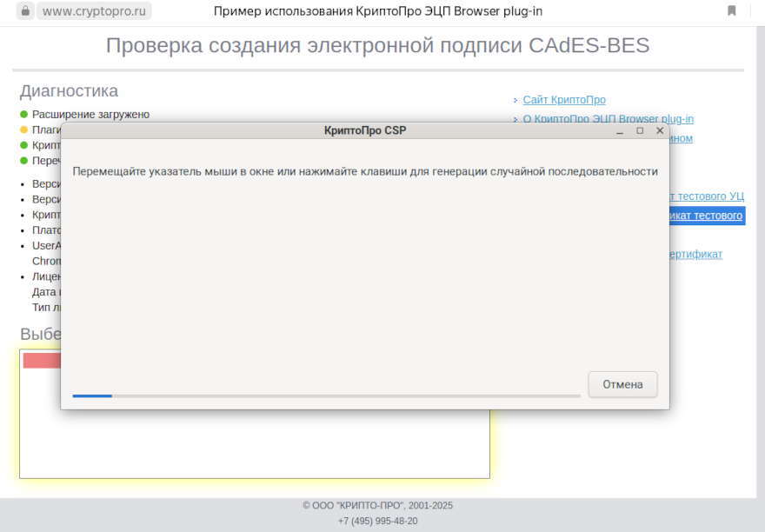The width and height of the screenshot is (765, 532).
Task: Click the chevron before the "тестового УЦ" link
Action: pos(517,196)
